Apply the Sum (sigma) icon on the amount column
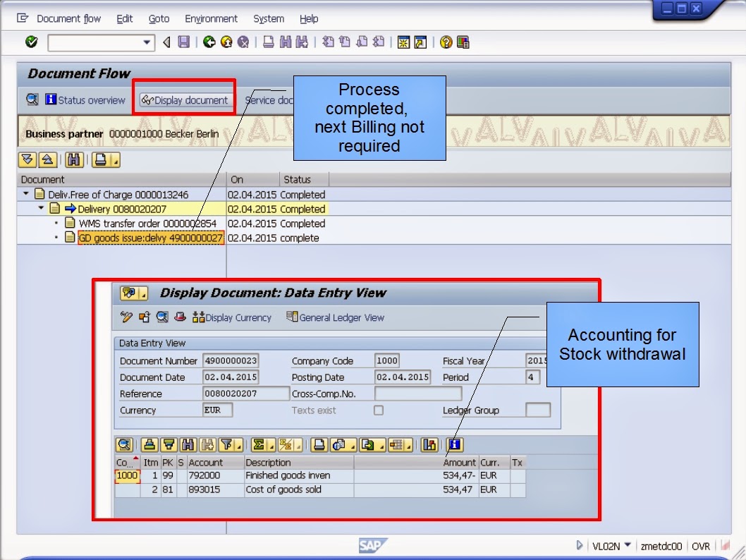 [x=260, y=444]
